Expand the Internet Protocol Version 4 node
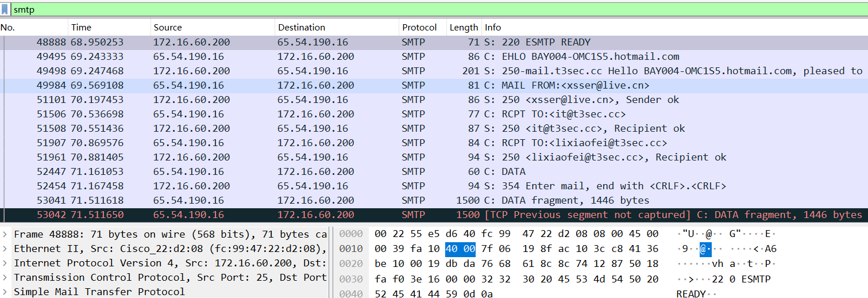868x298 pixels. (5, 263)
